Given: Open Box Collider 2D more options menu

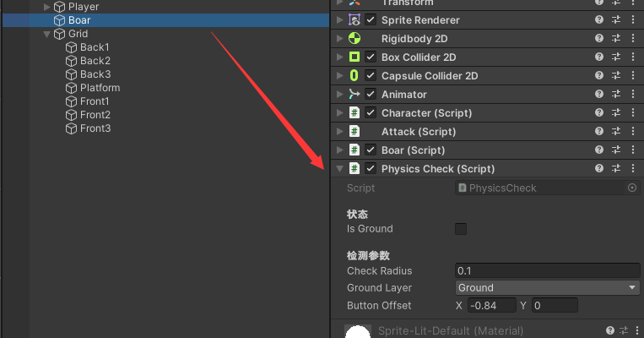Looking at the screenshot, I should pyautogui.click(x=633, y=57).
